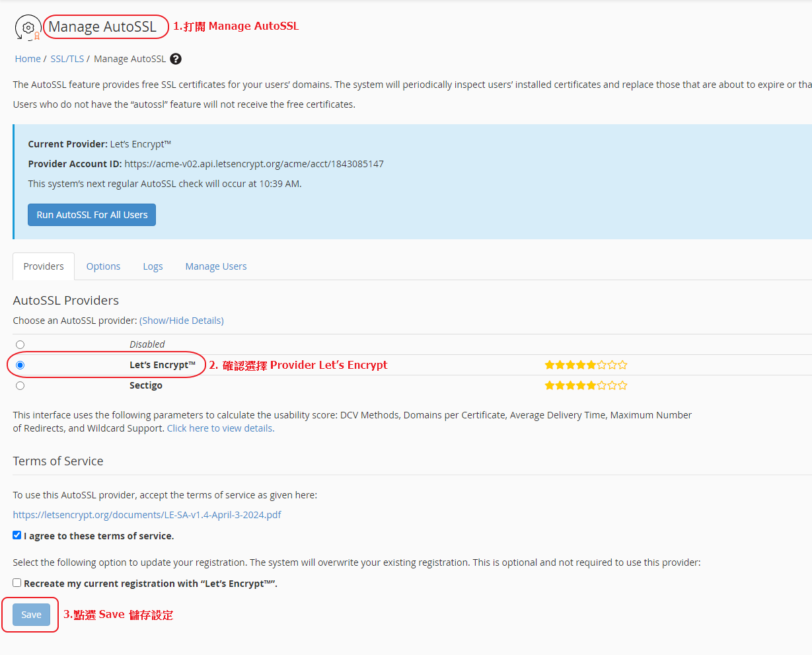Open Click here to view details link

tap(221, 428)
